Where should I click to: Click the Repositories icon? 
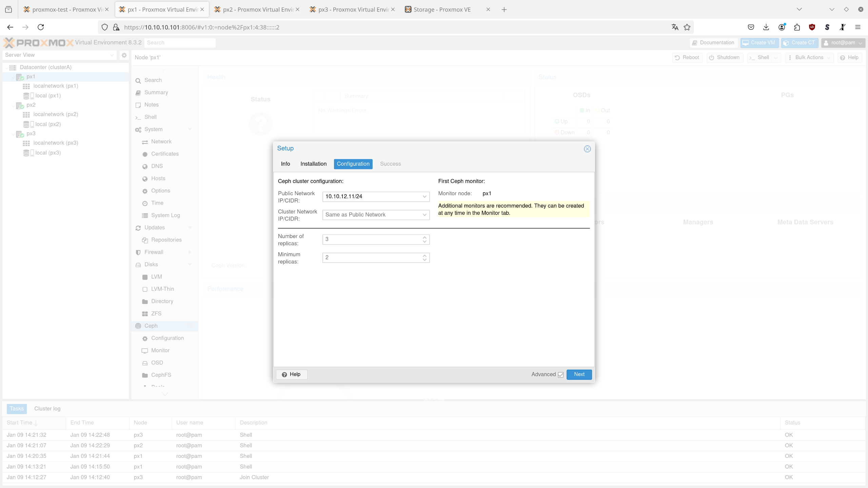[x=145, y=240]
